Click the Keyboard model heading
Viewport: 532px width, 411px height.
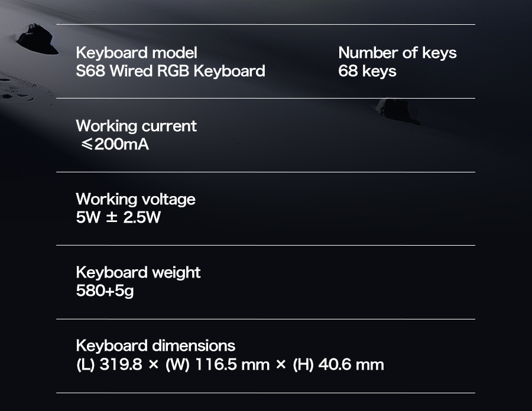pos(137,53)
